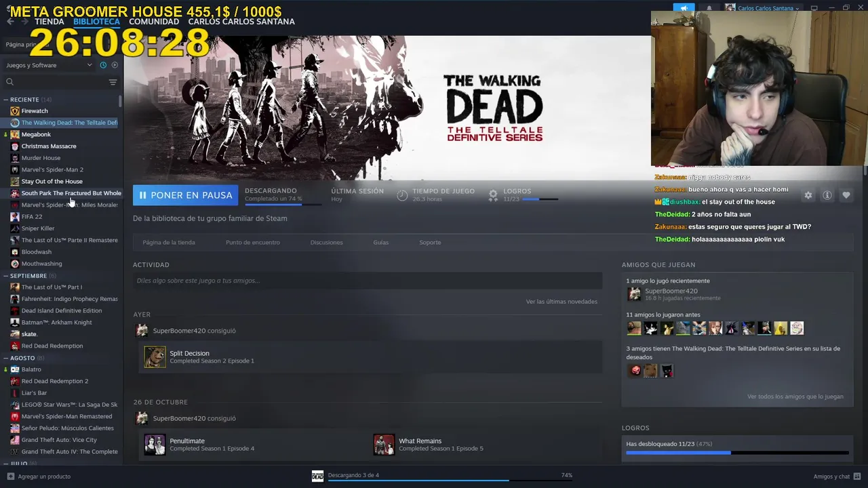Select Red Dead Redemption 2 in library

coord(55,381)
